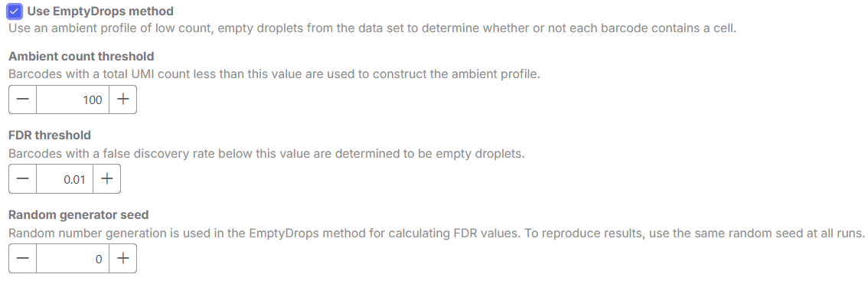The image size is (868, 284).
Task: Raise the FDR threshold using plus icon
Action: pos(107,179)
